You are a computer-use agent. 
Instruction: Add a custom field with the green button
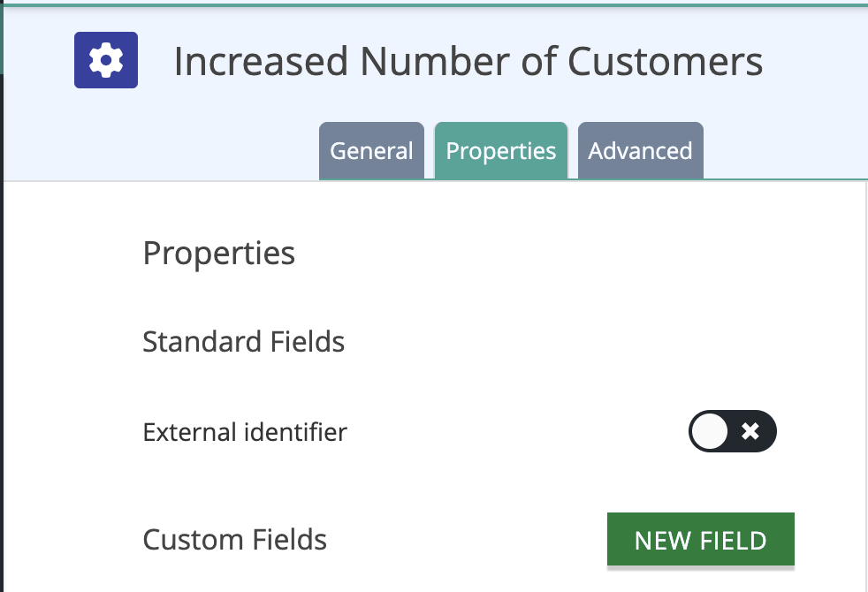(x=700, y=540)
